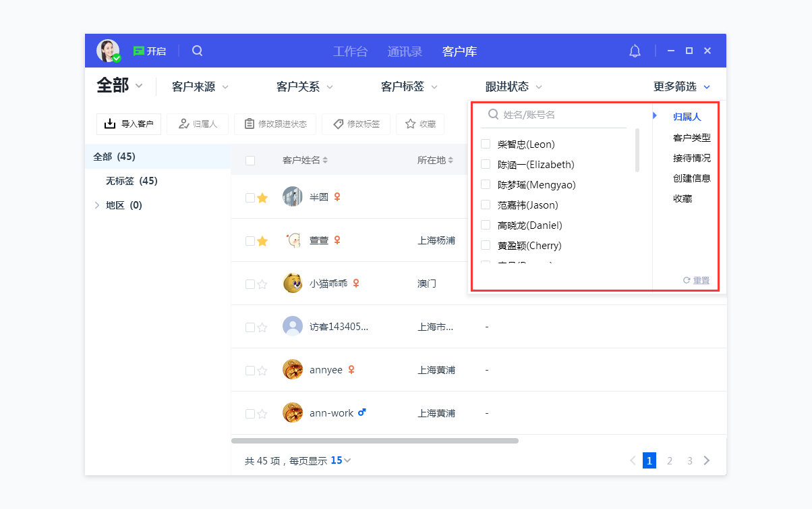Click the avatar of 访客143405
812x509 pixels.
coord(293,327)
